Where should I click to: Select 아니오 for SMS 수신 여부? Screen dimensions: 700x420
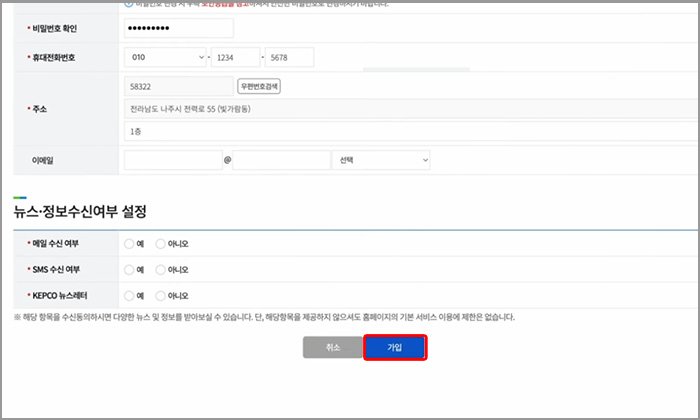tap(160, 270)
